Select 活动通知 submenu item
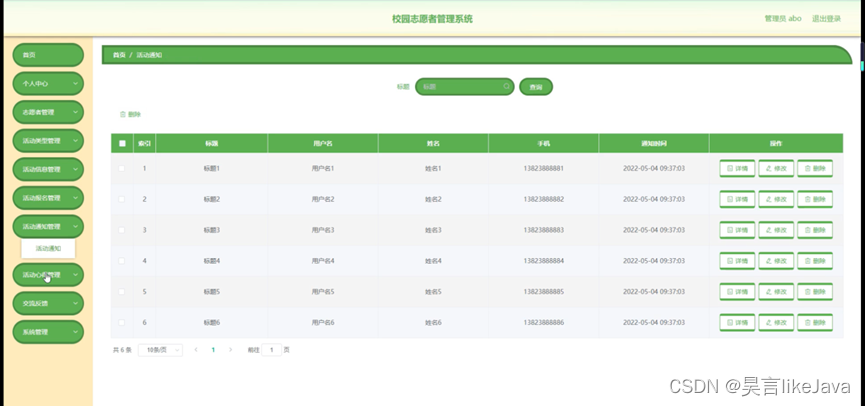 click(x=49, y=249)
